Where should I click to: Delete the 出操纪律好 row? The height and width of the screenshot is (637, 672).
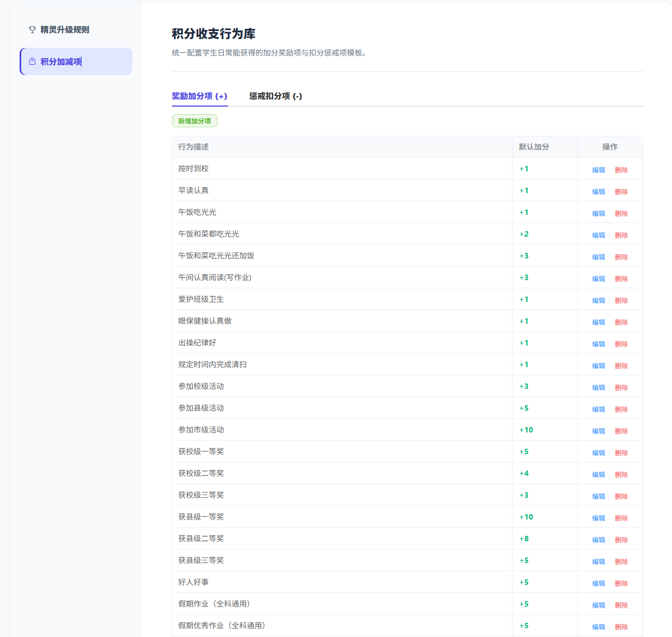point(621,344)
